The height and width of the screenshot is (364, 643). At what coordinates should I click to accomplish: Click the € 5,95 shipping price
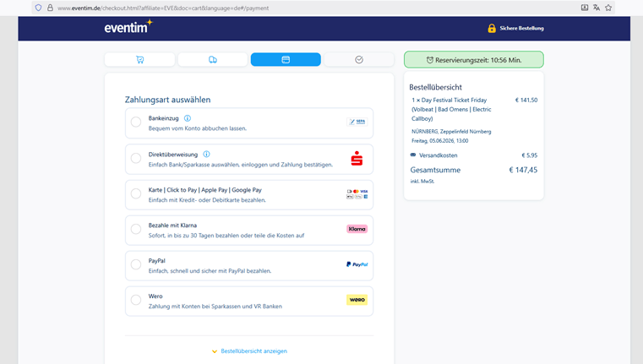(530, 155)
